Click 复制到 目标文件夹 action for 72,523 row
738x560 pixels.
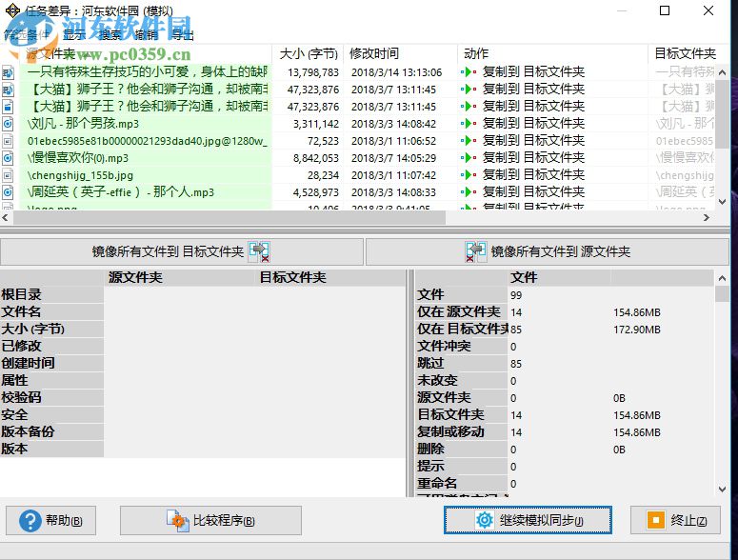[533, 141]
